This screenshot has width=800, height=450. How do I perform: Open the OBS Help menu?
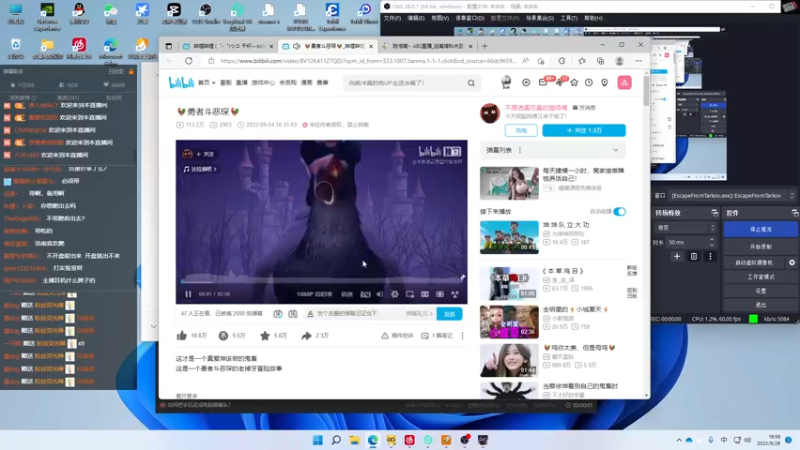click(x=593, y=18)
